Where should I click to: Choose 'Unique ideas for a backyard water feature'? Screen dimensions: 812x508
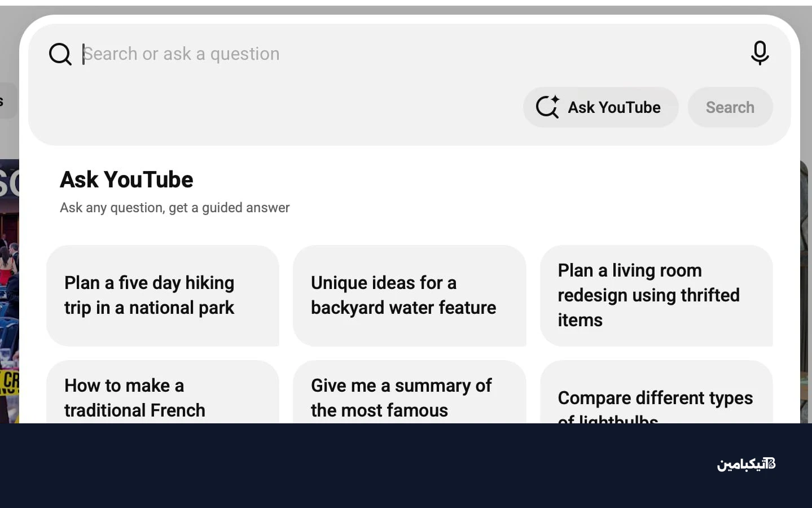point(409,295)
